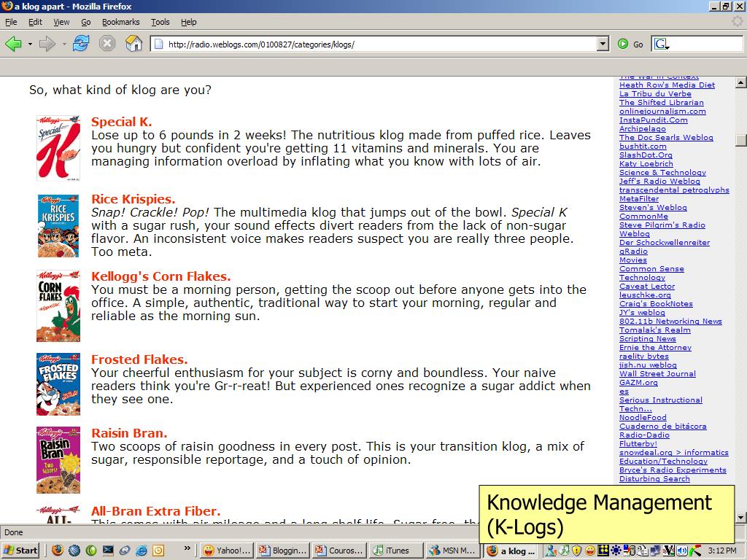
Task: Click the Firefox throbber activity icon
Action: pyautogui.click(x=737, y=21)
